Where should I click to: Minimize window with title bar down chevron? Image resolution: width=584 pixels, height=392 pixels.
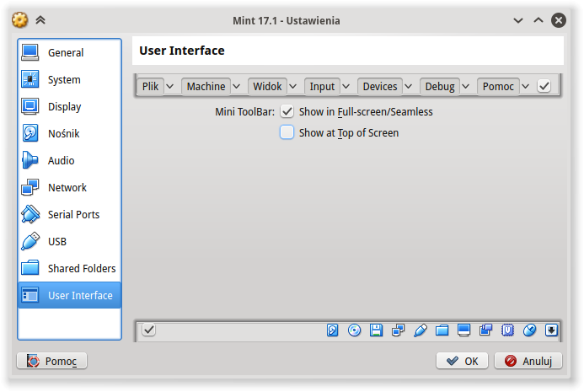coord(518,20)
